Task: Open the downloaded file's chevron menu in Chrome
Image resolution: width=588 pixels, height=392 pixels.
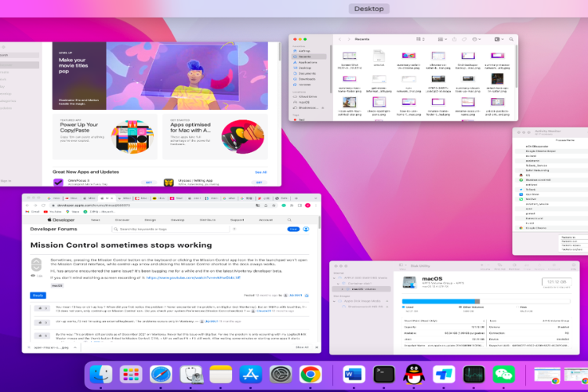Action: point(75,347)
